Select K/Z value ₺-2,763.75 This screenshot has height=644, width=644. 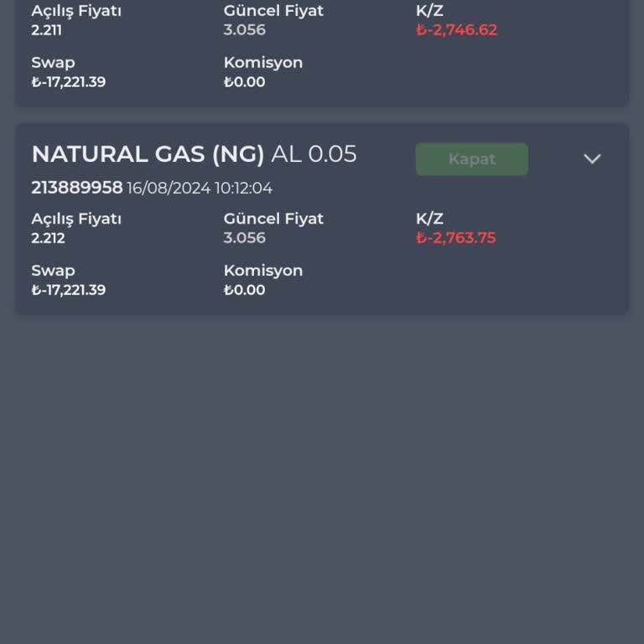[456, 238]
